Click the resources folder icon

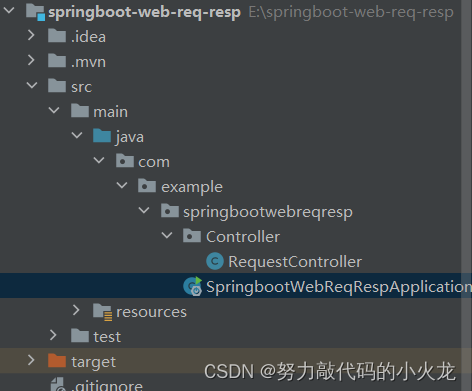coord(103,312)
